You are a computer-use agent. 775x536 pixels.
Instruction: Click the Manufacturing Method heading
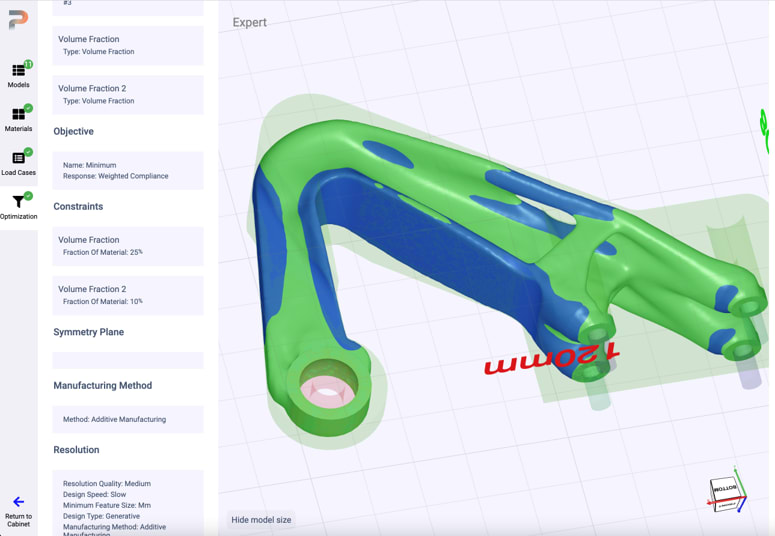[x=103, y=386]
